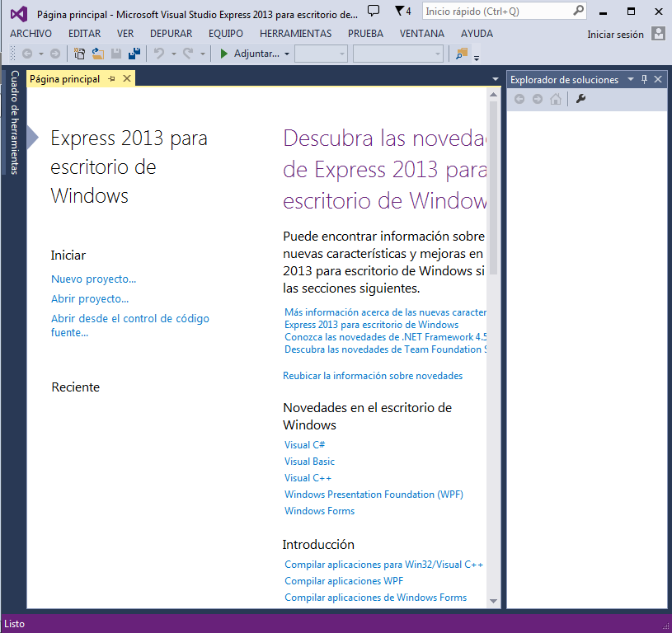672x633 pixels.
Task: Click Forward arrow in Explorador de soluciones
Action: click(538, 100)
